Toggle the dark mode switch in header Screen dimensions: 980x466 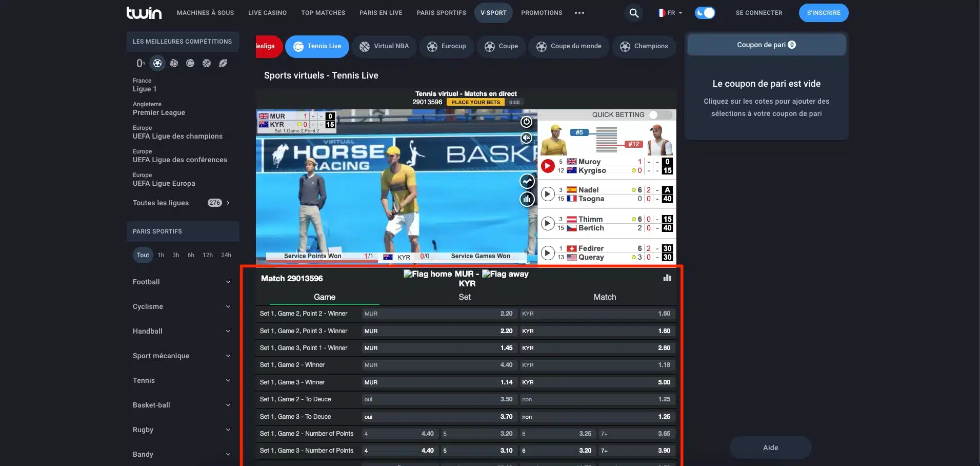point(705,13)
